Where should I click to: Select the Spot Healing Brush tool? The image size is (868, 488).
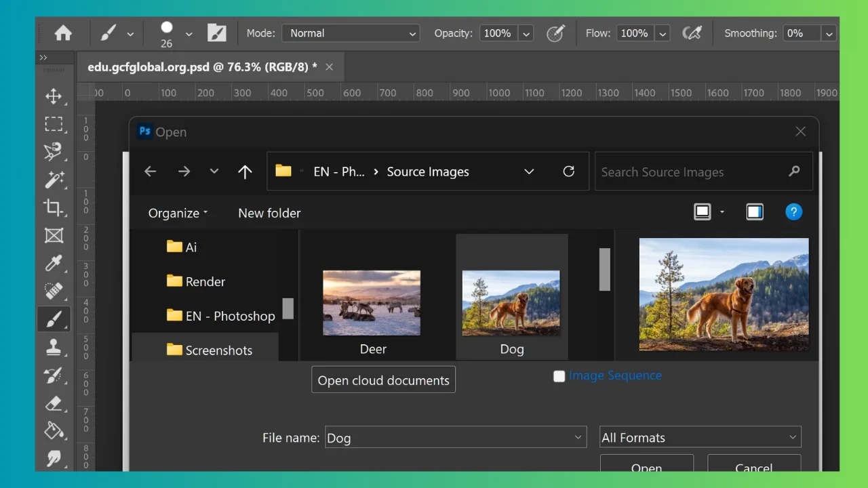54,291
